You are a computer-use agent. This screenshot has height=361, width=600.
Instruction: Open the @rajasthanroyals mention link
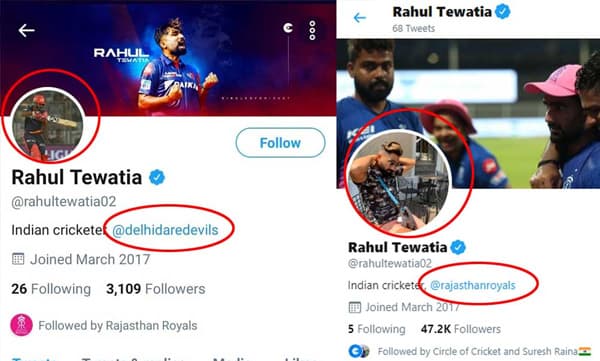click(473, 285)
